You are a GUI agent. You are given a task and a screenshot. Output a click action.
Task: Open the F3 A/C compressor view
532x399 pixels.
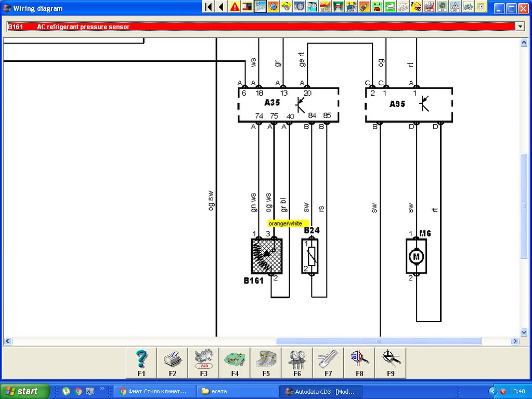pos(203,362)
